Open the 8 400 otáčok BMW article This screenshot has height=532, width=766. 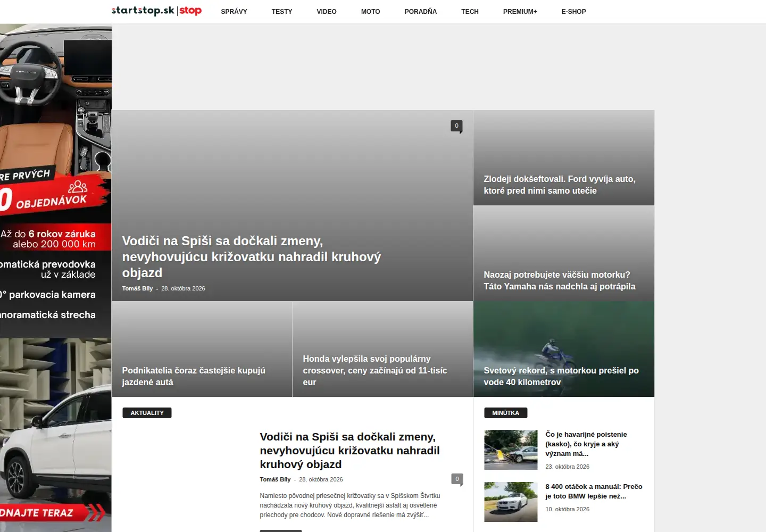click(594, 491)
